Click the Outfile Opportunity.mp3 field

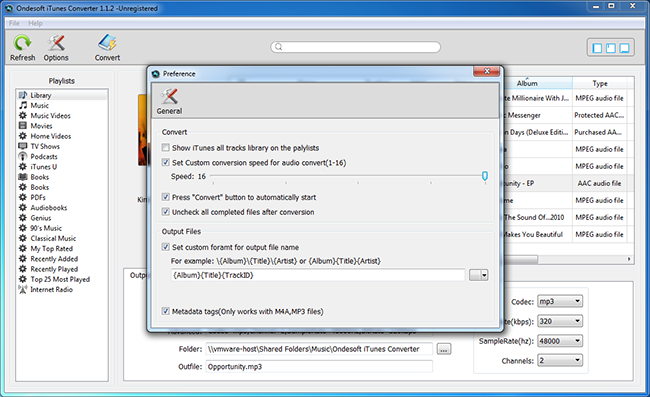[319, 367]
